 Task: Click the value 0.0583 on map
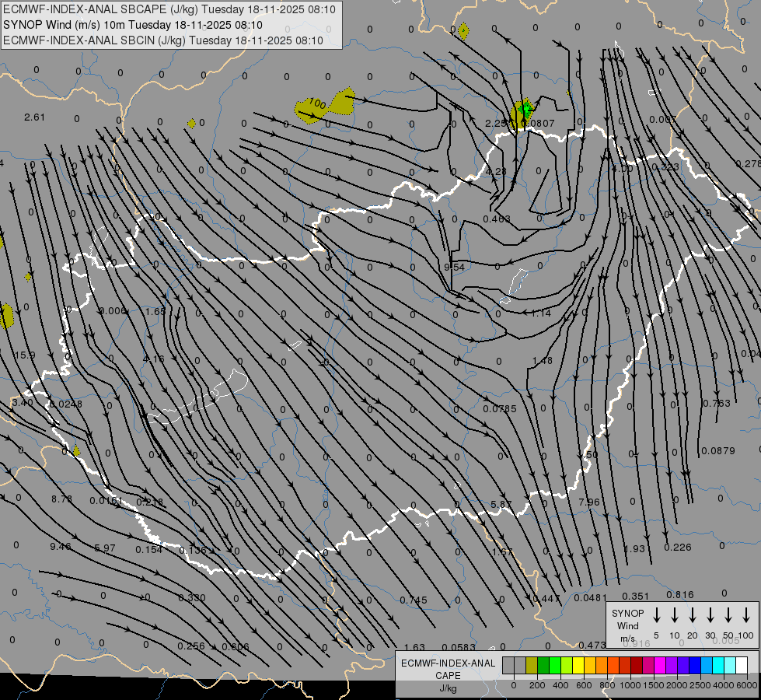[459, 647]
